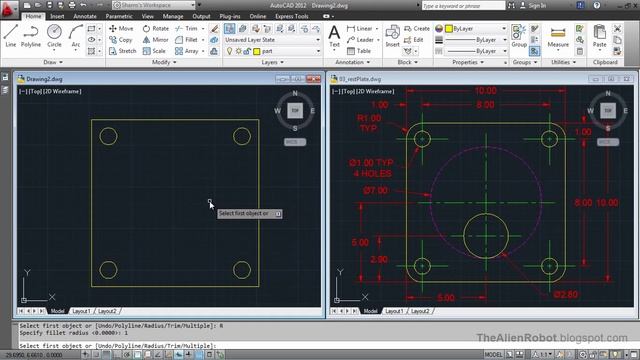Open the Layer Properties manager icon
The image size is (640, 360).
(230, 29)
